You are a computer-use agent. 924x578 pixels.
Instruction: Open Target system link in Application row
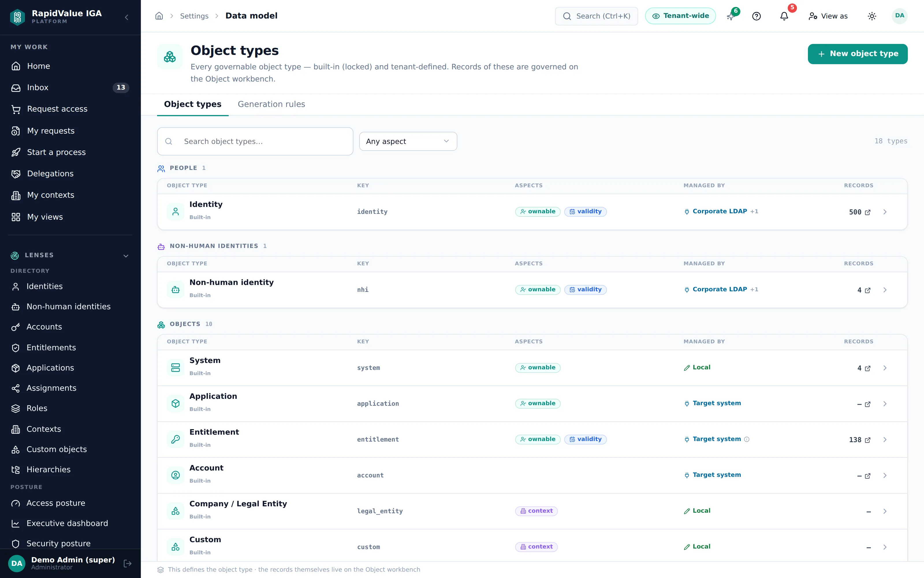pyautogui.click(x=716, y=403)
